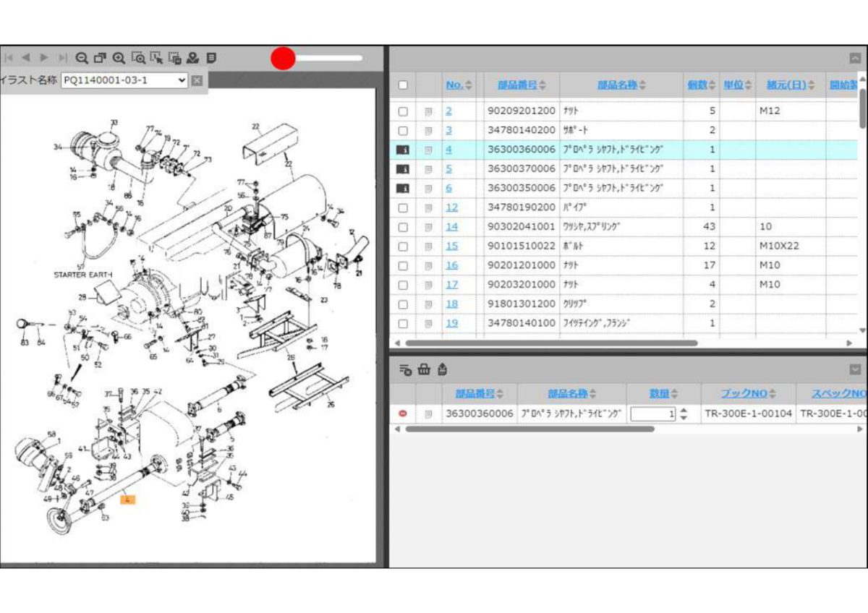Screen dimensions: 868x613
Task: Activate the rectangle pointer selection tool
Action: [x=156, y=58]
